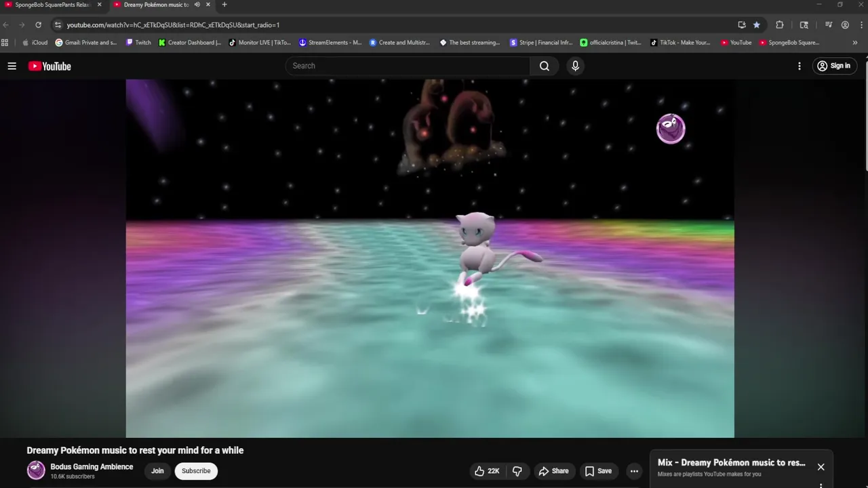The image size is (868, 488).
Task: Click the search magnifier button
Action: [545, 66]
